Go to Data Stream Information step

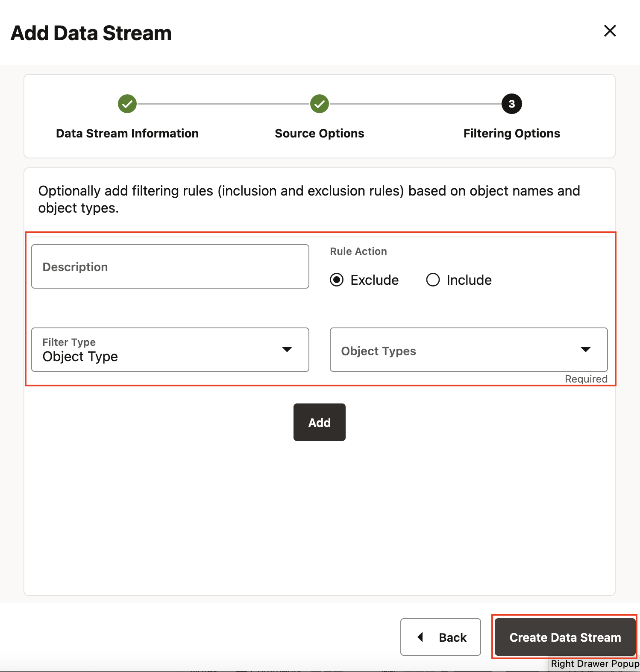tap(127, 133)
